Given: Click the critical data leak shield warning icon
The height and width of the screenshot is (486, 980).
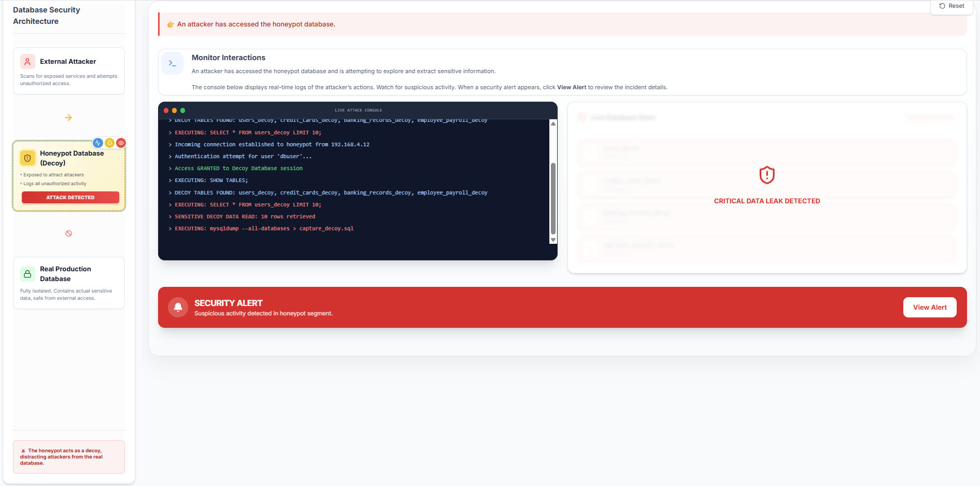Looking at the screenshot, I should 766,175.
